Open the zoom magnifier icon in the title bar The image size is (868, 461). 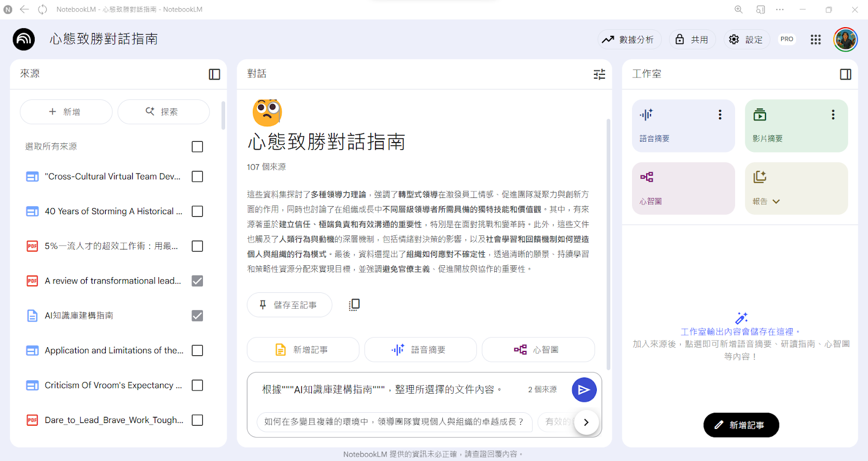point(739,9)
